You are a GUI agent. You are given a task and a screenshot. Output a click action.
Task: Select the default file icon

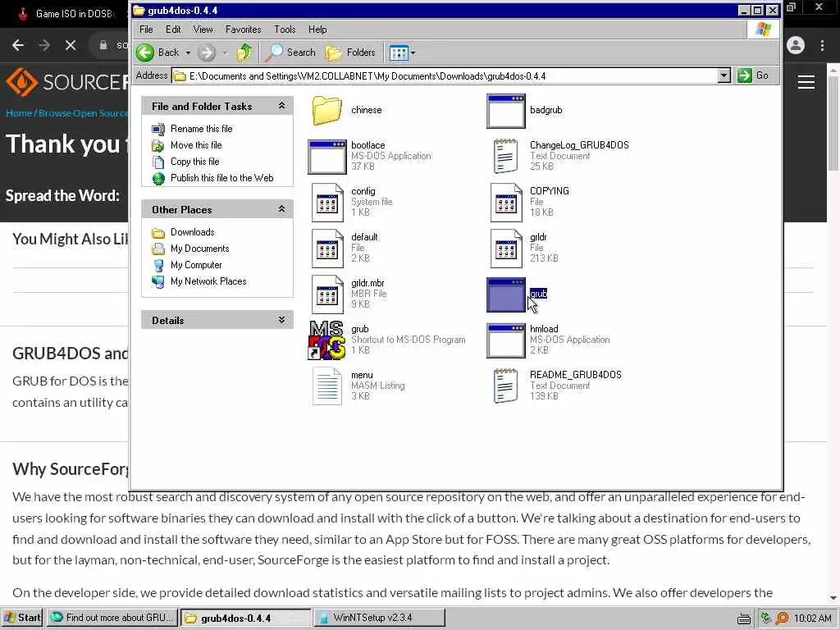[327, 249]
